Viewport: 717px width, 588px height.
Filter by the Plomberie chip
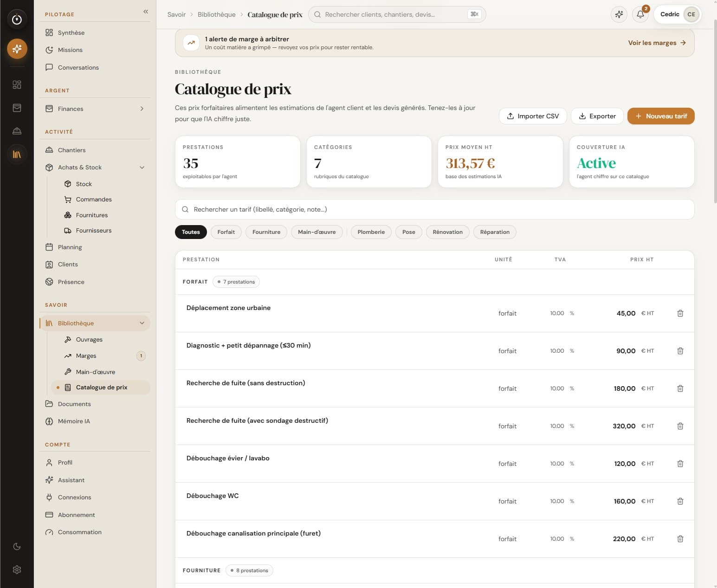[371, 232]
